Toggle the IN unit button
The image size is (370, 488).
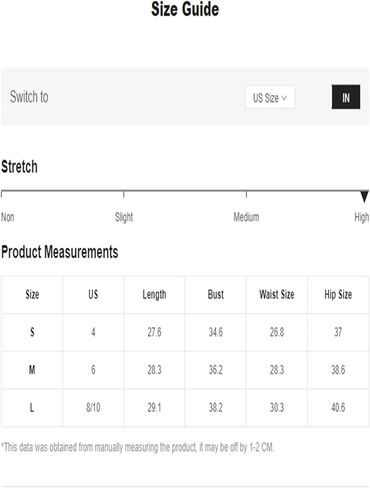pyautogui.click(x=346, y=97)
